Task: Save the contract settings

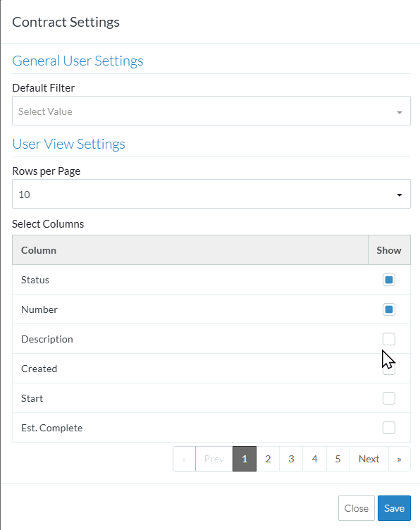Action: (x=394, y=508)
